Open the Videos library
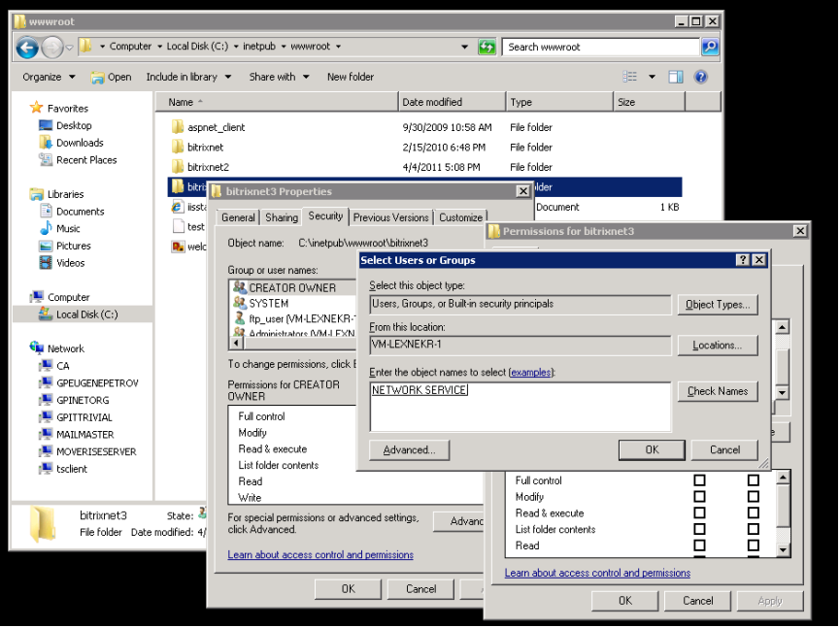This screenshot has height=628, width=840. (x=71, y=263)
